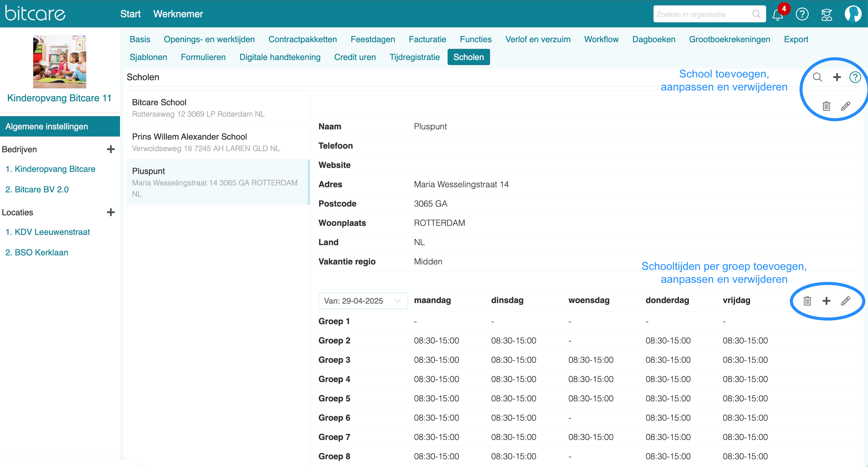Add a new school with plus icon
868x467 pixels.
tap(837, 77)
